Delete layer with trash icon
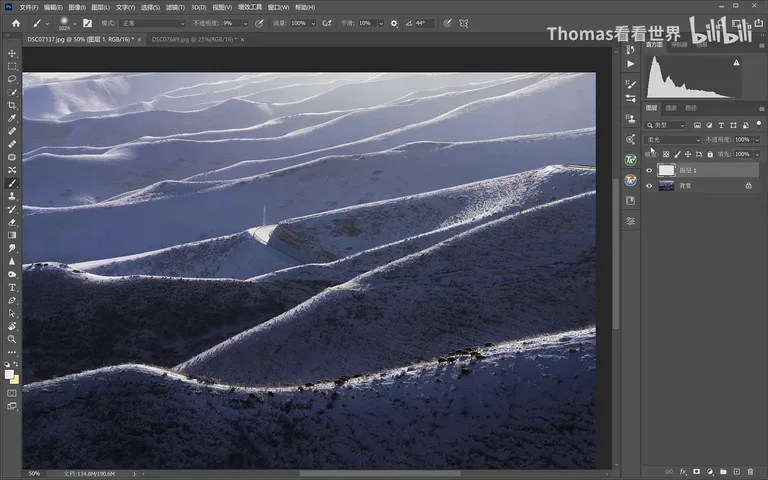Viewport: 768px width, 480px height. pyautogui.click(x=750, y=472)
